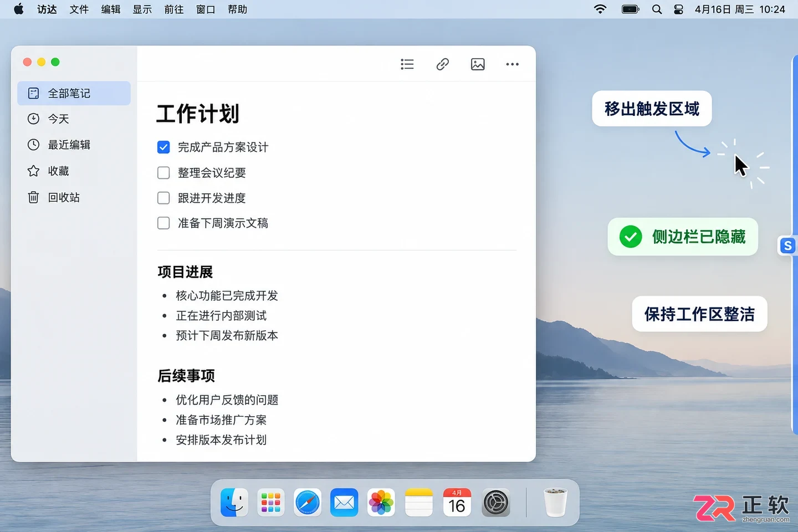Select 全部笔记 in the sidebar
The height and width of the screenshot is (532, 798).
pyautogui.click(x=74, y=93)
